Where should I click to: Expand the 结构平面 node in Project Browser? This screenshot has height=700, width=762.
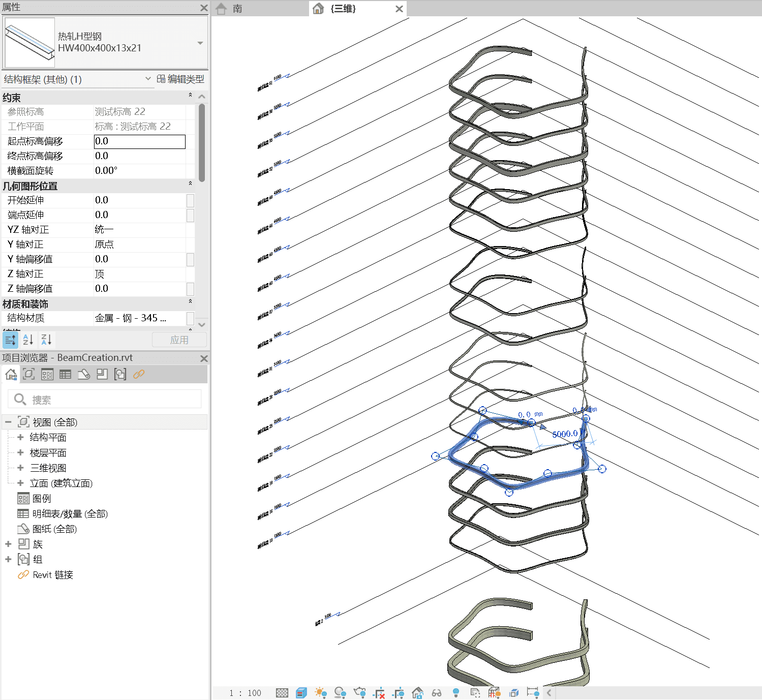coord(20,437)
